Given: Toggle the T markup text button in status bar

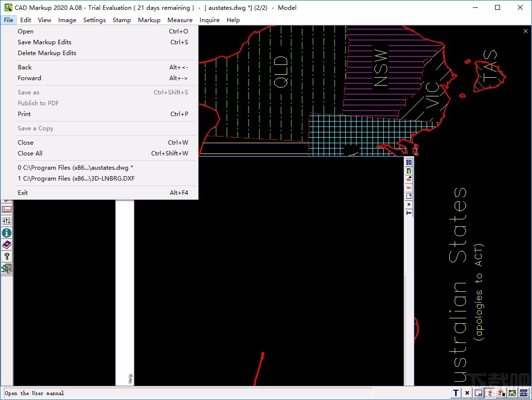Looking at the screenshot, I should point(456,393).
